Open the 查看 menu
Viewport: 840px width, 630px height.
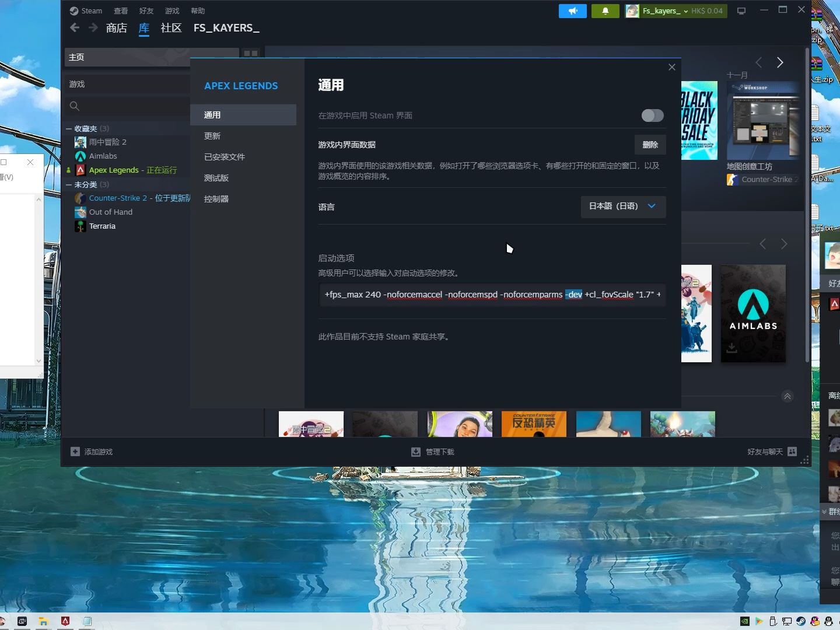coord(121,10)
